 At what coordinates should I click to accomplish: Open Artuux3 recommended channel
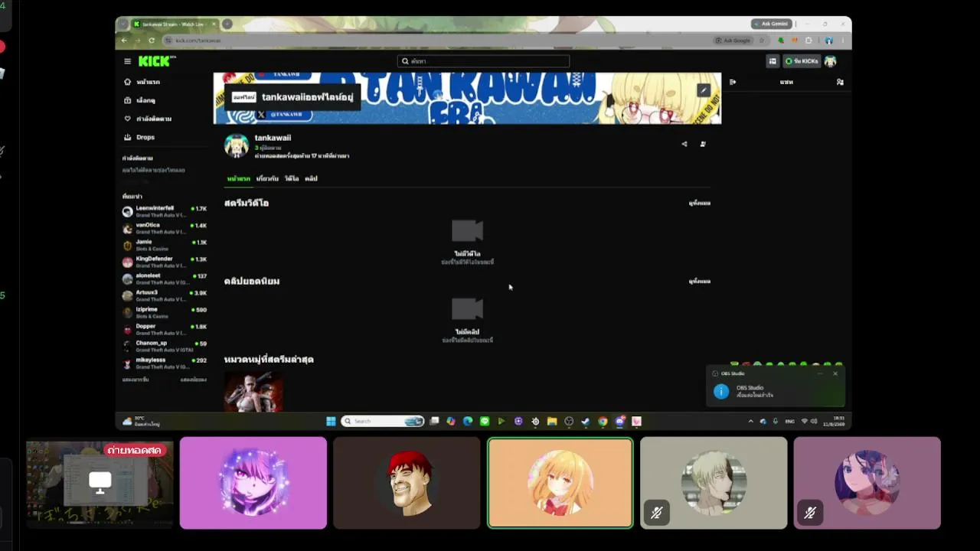click(x=165, y=295)
